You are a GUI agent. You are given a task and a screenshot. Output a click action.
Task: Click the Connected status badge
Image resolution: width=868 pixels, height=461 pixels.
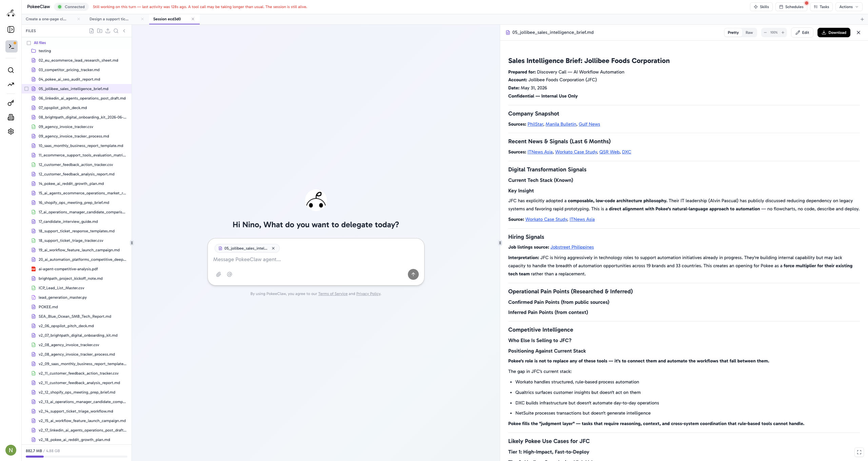coord(72,7)
